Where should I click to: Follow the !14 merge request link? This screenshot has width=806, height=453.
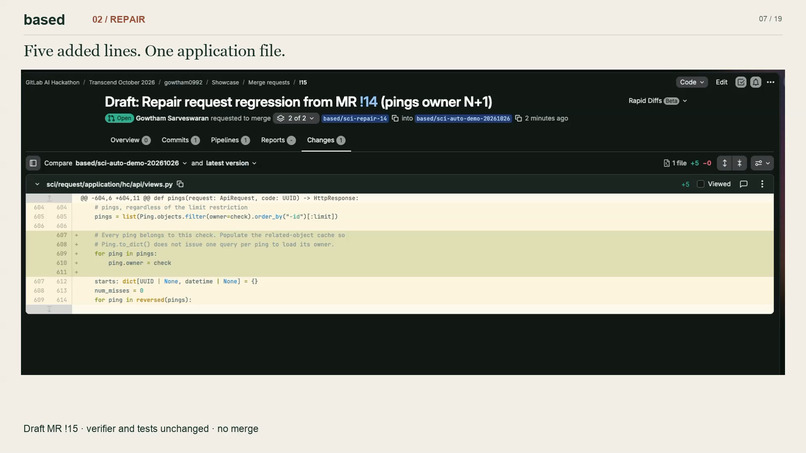click(x=368, y=102)
